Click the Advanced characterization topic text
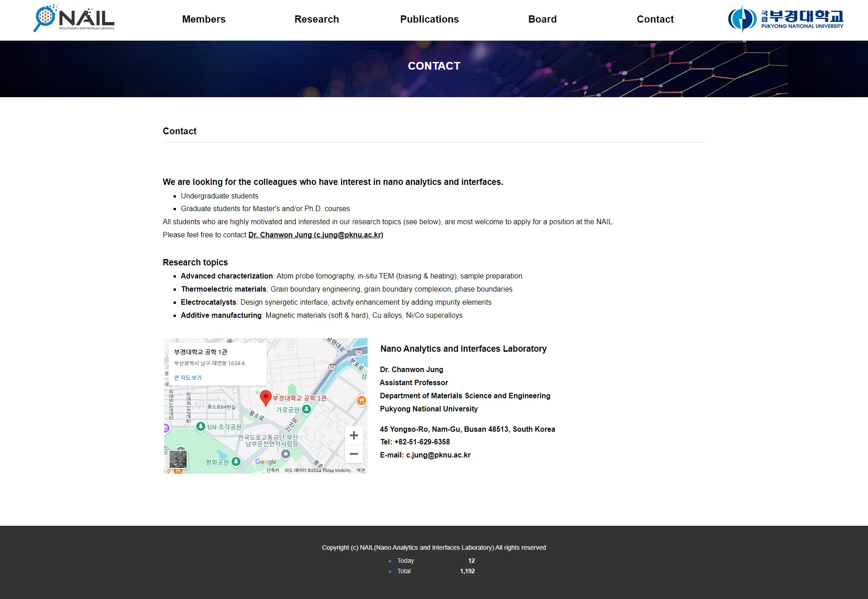This screenshot has width=868, height=599. point(351,276)
